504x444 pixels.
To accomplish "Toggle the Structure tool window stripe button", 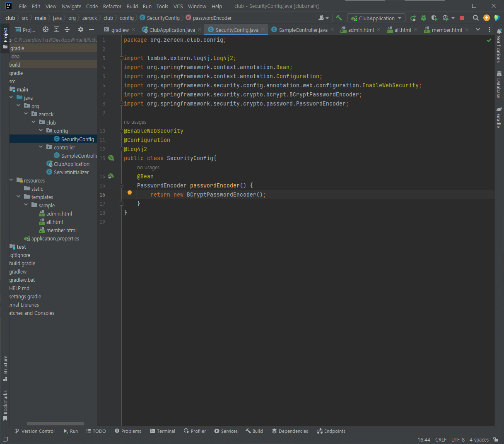I will [5, 368].
